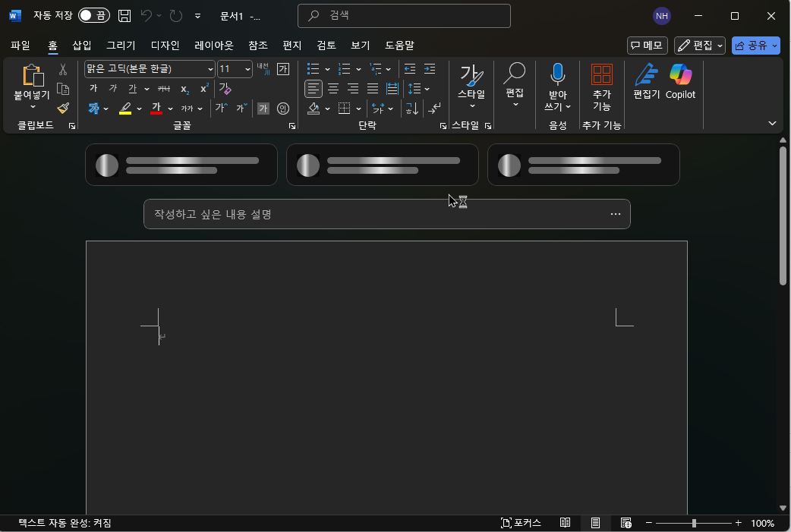Viewport: 791px width, 532px height.
Task: Adjust the zoom slider handle
Action: pos(694,524)
